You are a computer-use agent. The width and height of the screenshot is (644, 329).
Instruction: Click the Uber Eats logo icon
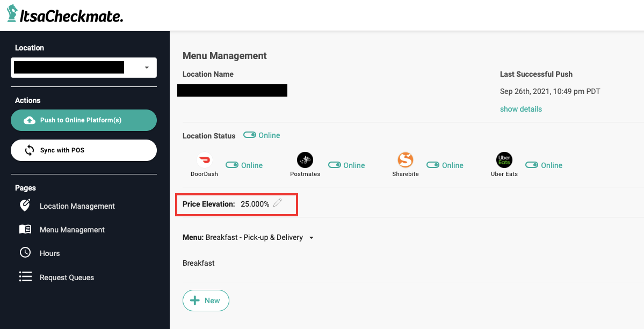504,160
